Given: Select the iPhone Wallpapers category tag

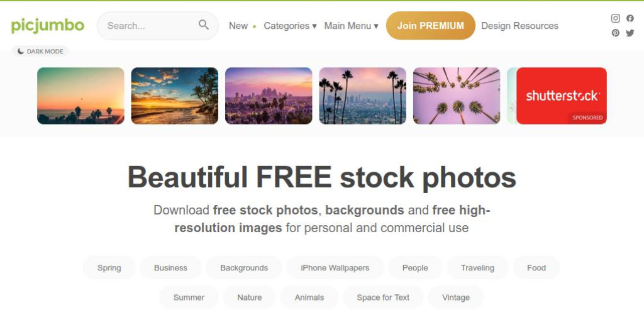Looking at the screenshot, I should [335, 268].
